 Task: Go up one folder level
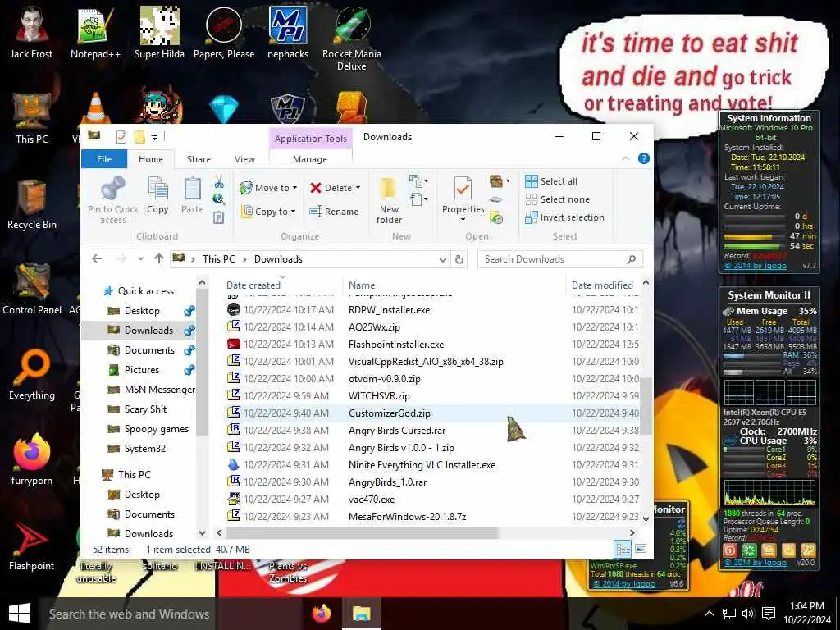click(158, 259)
